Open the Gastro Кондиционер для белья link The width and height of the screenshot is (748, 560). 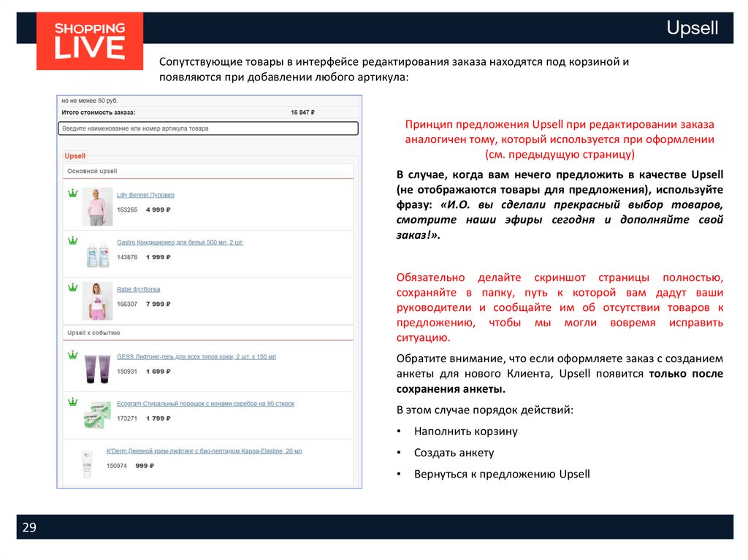click(x=180, y=242)
